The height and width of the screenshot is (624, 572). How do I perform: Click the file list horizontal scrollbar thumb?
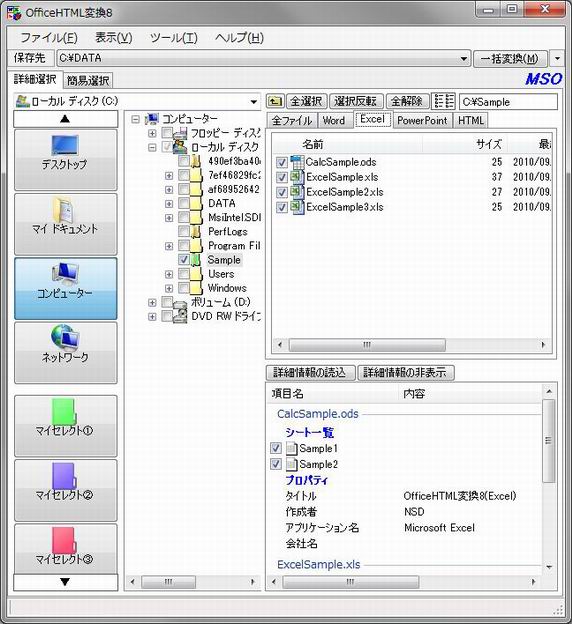point(367,345)
